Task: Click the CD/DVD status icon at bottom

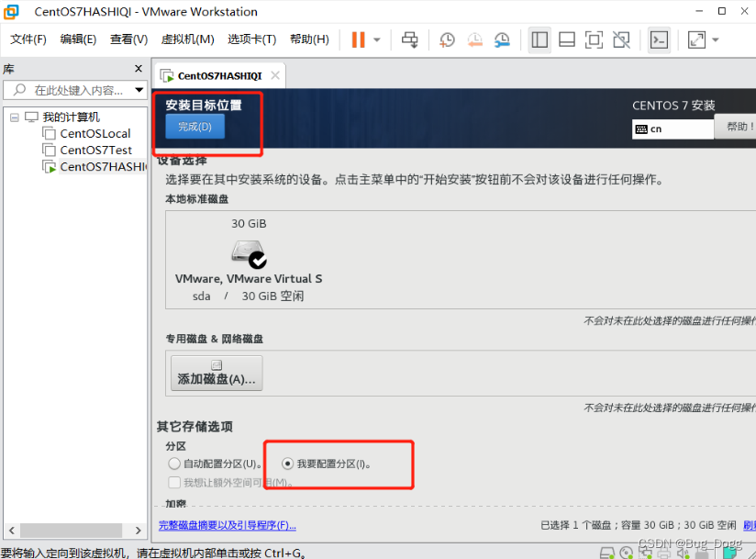Action: 626,553
